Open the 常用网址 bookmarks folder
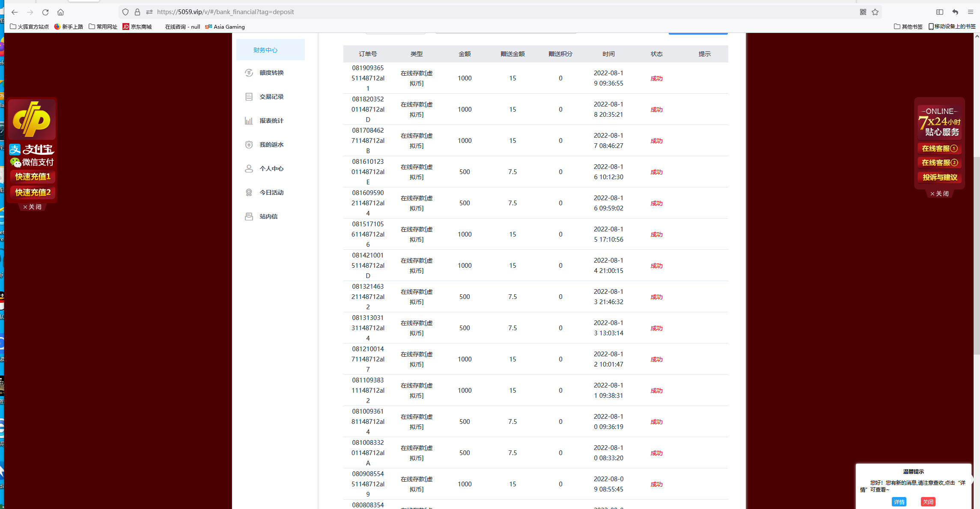The width and height of the screenshot is (980, 509). pos(103,27)
